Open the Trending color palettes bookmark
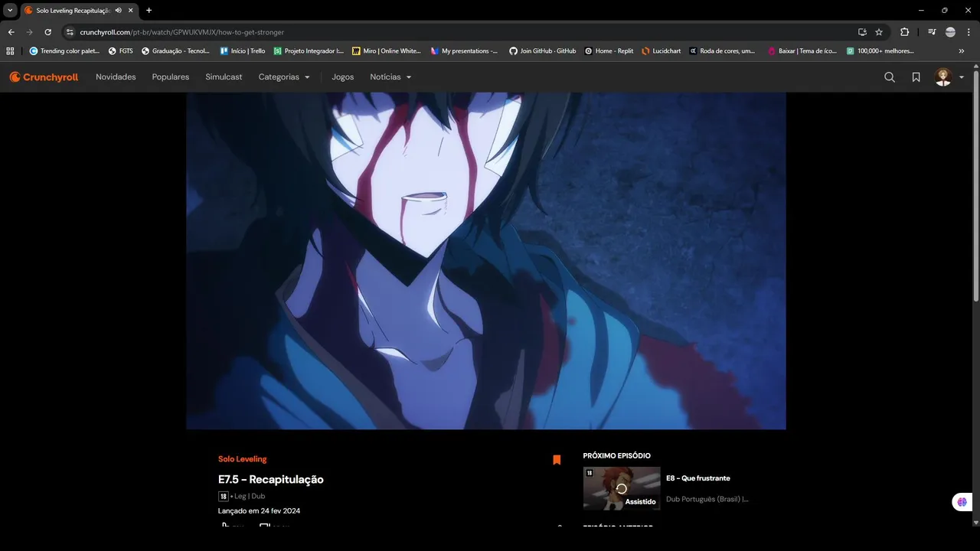Screen dimensions: 980x551 [x=65, y=51]
